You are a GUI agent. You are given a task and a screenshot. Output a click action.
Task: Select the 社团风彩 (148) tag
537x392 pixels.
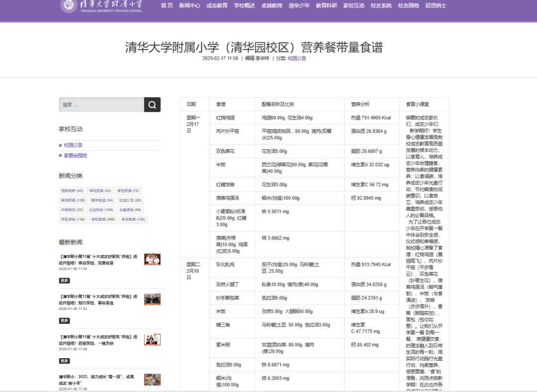[x=101, y=210]
